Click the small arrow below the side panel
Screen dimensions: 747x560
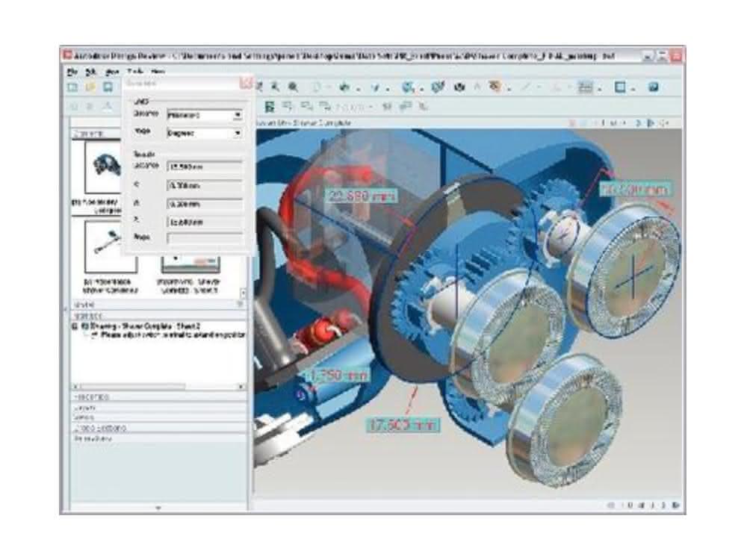point(158,508)
